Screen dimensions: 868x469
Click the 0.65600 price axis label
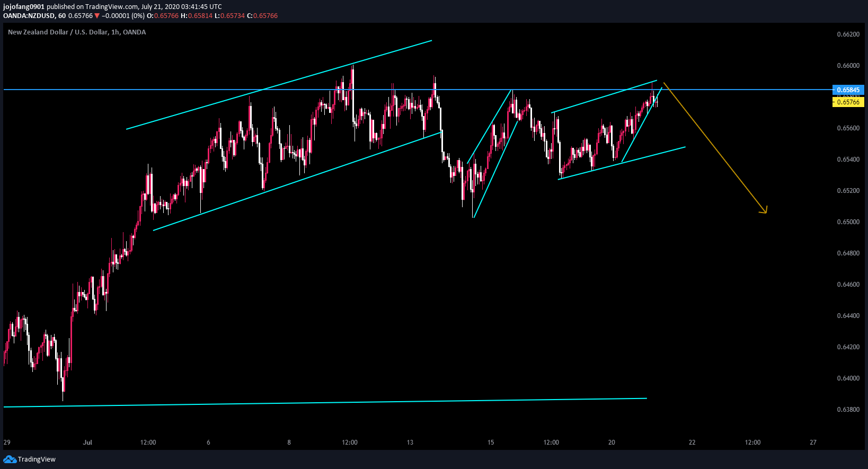pos(848,128)
